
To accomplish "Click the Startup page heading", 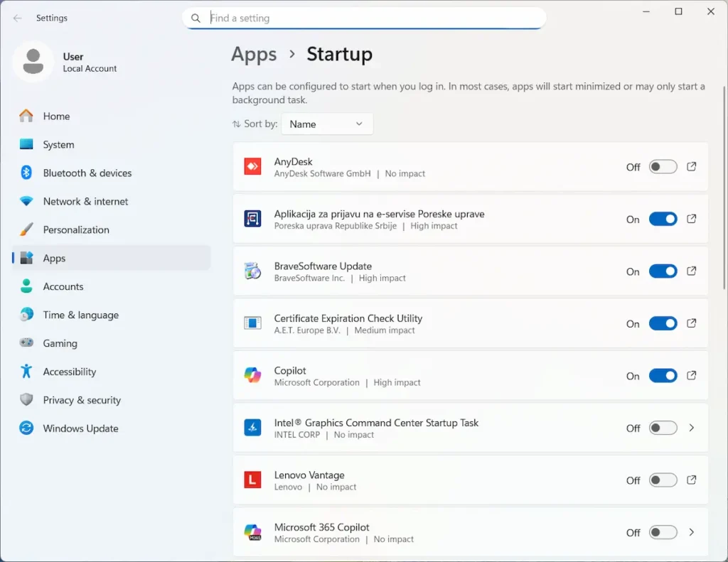I will pos(339,54).
